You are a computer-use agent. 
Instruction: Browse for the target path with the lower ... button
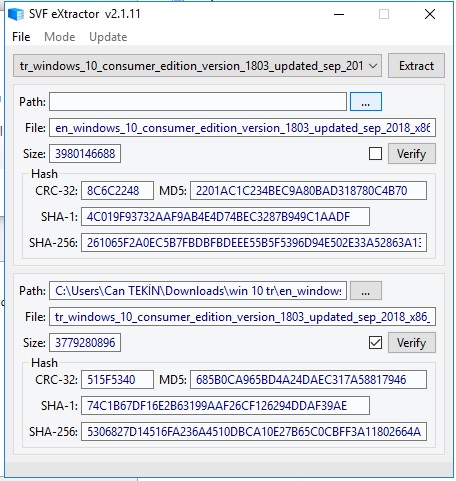coord(366,291)
